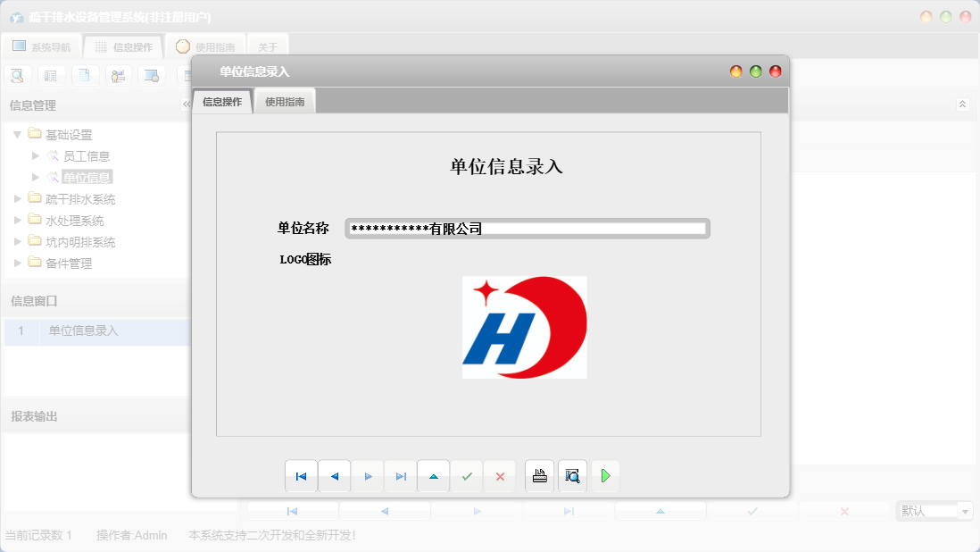
Task: Select the search magnifier icon in the toolbar
Action: tap(17, 75)
